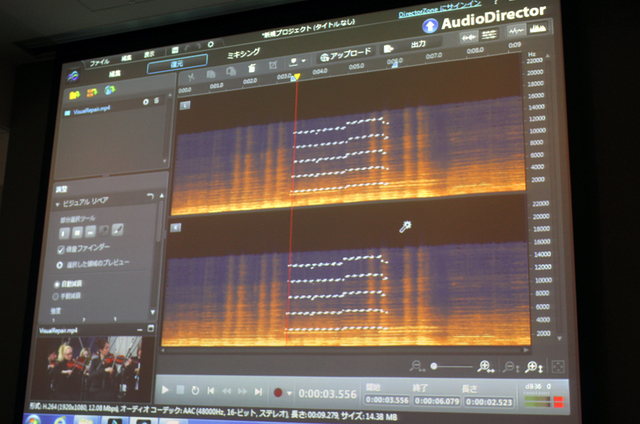
Task: Click the red Record button
Action: click(277, 392)
